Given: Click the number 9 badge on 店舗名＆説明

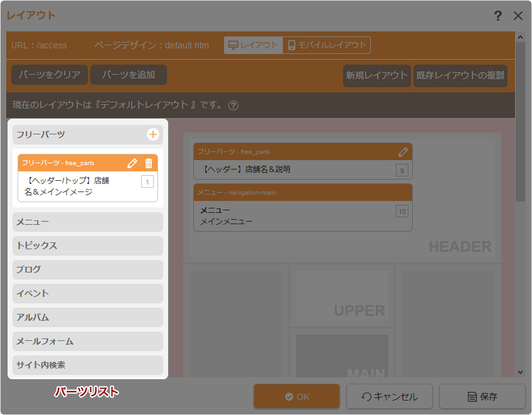Looking at the screenshot, I should point(402,170).
